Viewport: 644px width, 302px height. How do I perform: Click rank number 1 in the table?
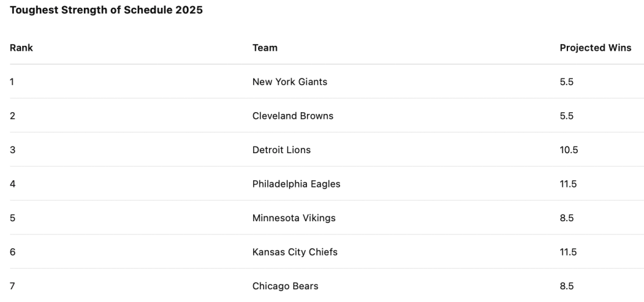pos(12,81)
